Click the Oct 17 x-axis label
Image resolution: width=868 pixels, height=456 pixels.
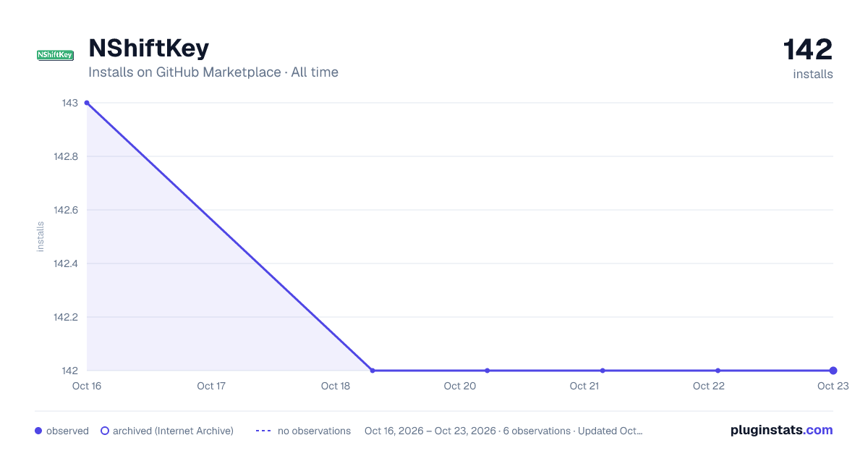[x=211, y=386]
